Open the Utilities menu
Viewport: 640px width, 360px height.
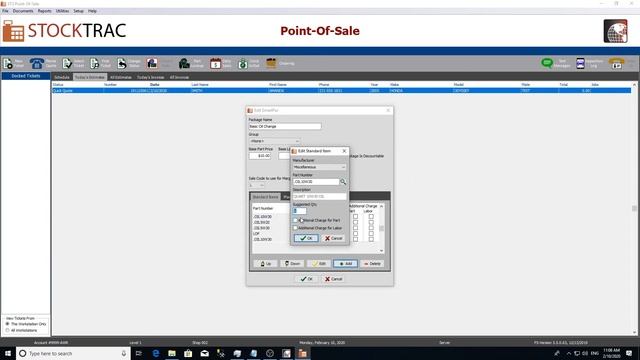tap(62, 11)
